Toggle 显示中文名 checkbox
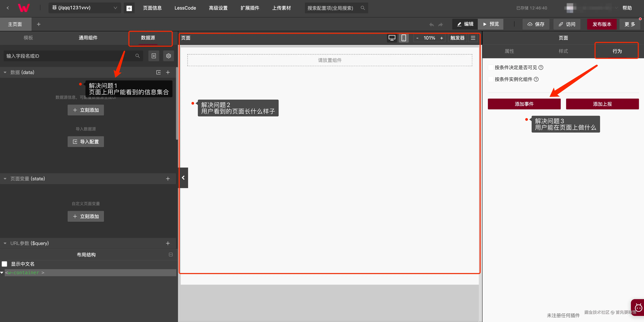 5,264
